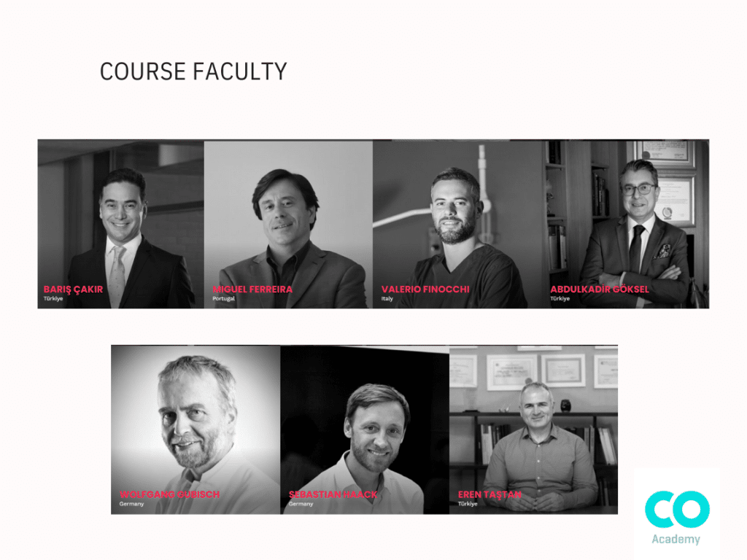
Task: Open Eren Taştan's photo card
Action: pyautogui.click(x=533, y=429)
